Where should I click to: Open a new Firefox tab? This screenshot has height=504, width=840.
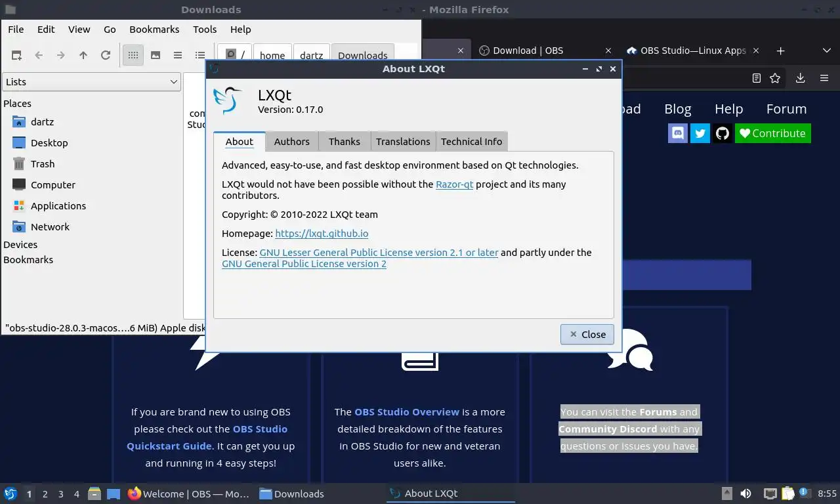pos(780,51)
